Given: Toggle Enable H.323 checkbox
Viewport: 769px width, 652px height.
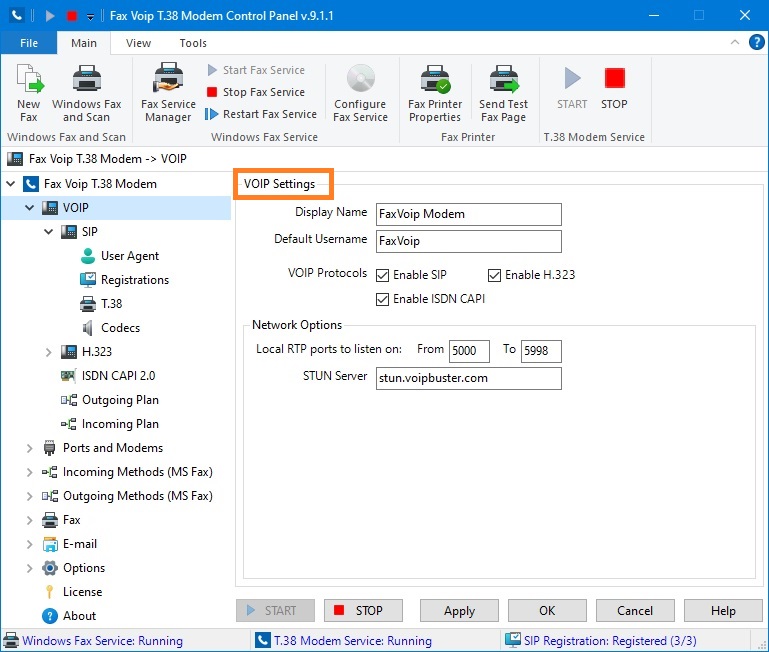Looking at the screenshot, I should pos(494,275).
